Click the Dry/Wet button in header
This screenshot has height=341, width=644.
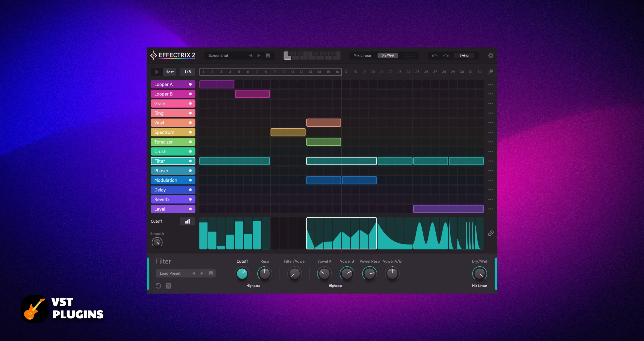(388, 56)
